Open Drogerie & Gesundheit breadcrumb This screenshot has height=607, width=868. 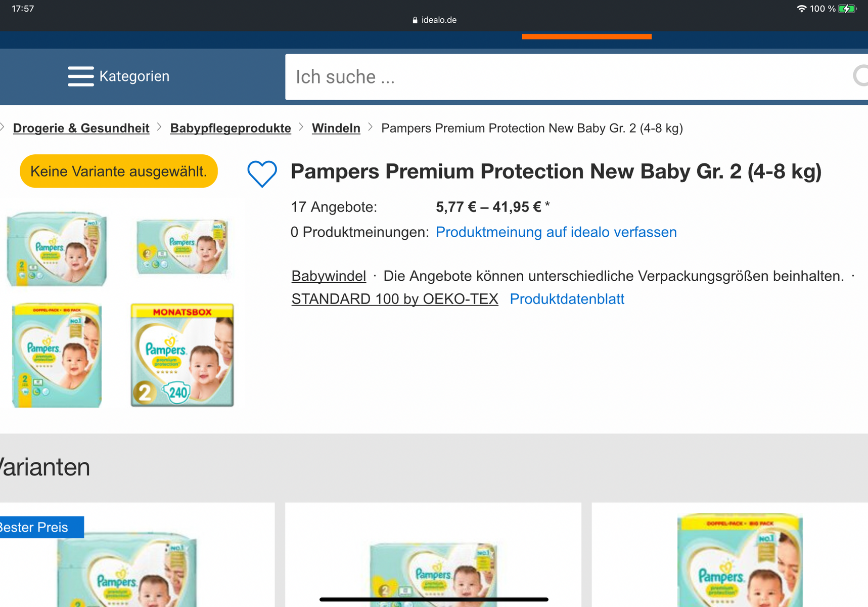coord(81,128)
